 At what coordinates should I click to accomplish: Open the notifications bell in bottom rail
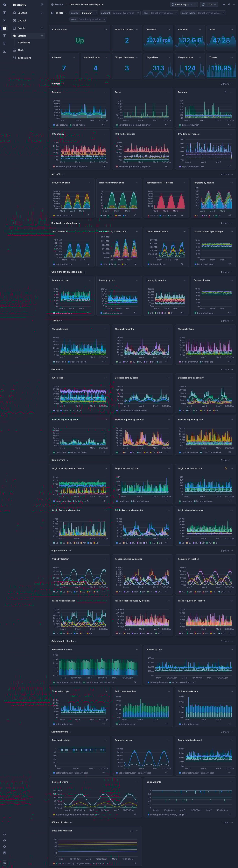pyautogui.click(x=4, y=834)
